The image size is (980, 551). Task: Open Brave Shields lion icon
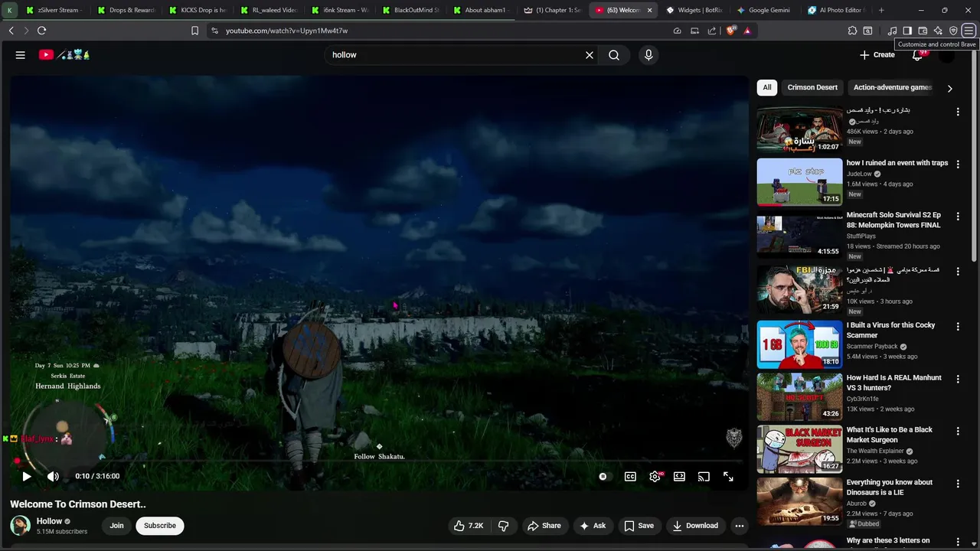coord(731,31)
